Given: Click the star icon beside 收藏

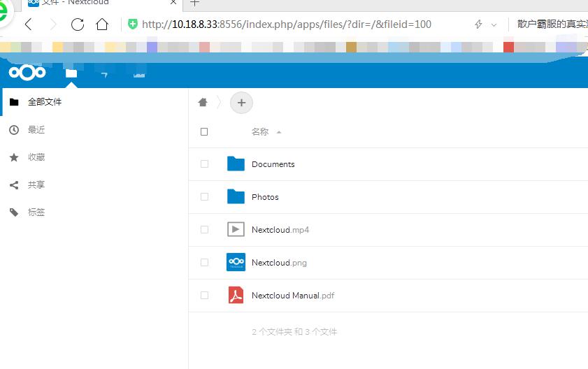Looking at the screenshot, I should tap(14, 157).
